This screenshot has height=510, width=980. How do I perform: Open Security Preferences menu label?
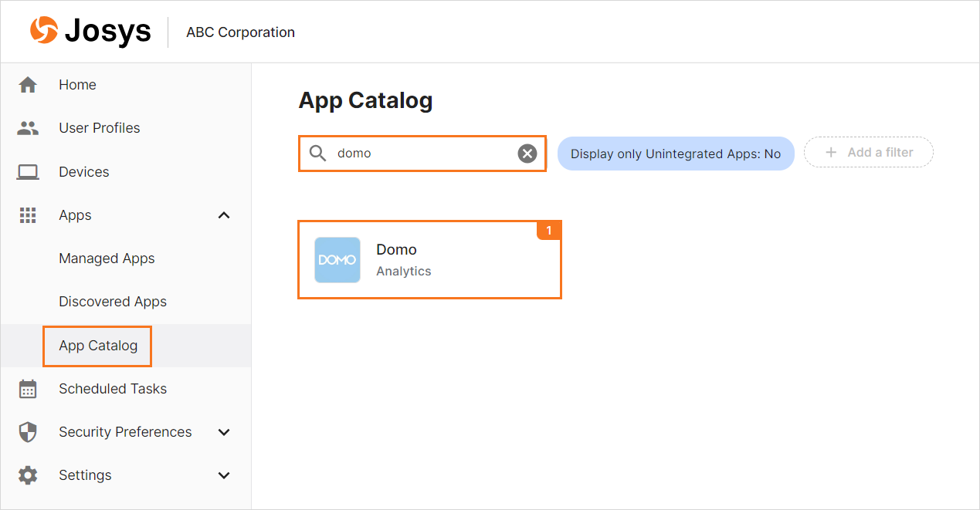click(125, 432)
